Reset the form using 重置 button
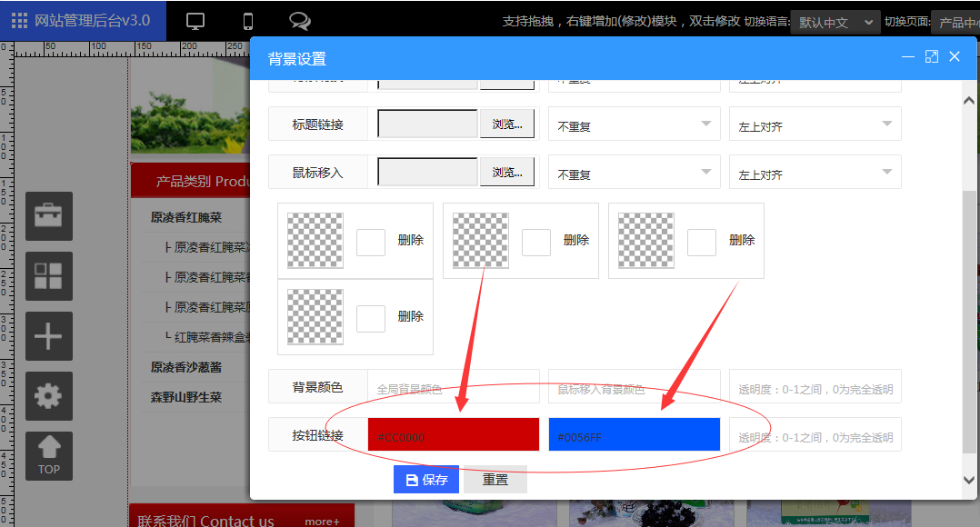Screen dimensions: 980x527 495,479
